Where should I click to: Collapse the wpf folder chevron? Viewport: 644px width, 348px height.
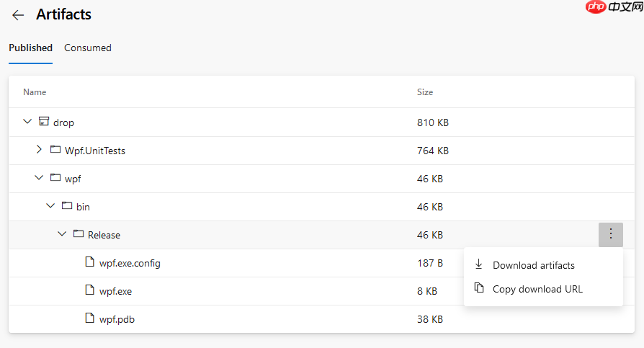39,177
